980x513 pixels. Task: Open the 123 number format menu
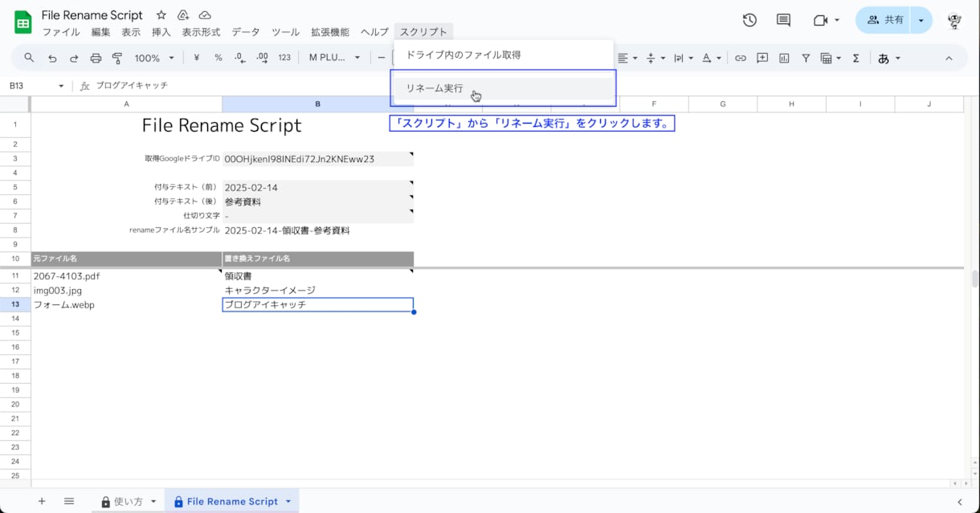[284, 58]
